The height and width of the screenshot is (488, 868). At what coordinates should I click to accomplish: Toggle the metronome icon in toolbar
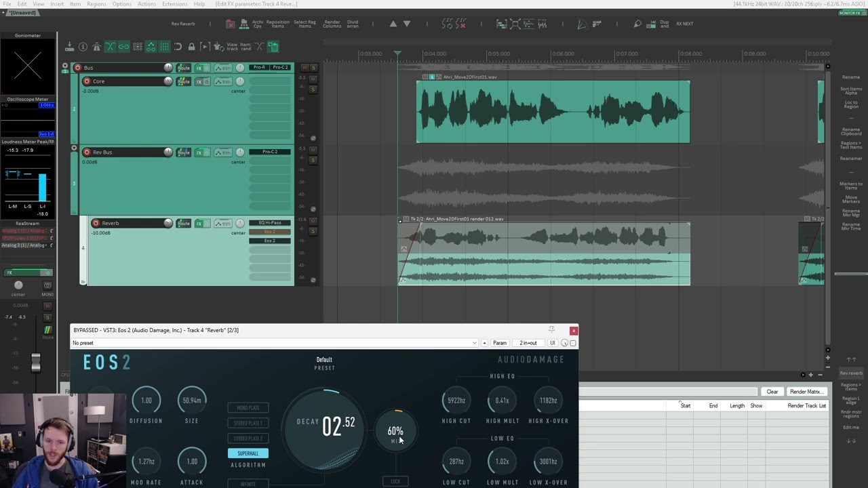(96, 47)
